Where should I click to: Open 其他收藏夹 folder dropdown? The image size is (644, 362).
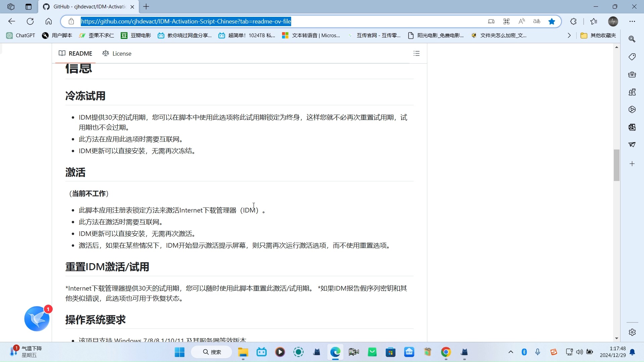(598, 36)
